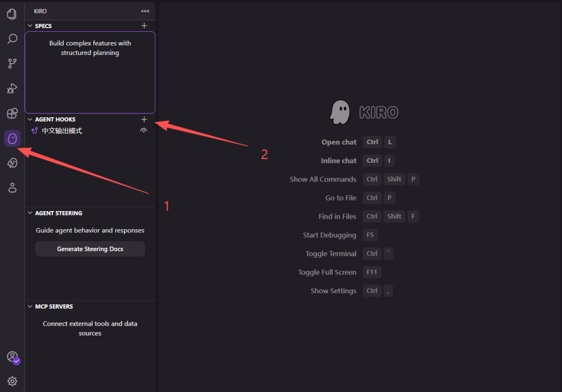Collapse the MCP SERVERS section
This screenshot has height=392, width=562.
pos(30,306)
